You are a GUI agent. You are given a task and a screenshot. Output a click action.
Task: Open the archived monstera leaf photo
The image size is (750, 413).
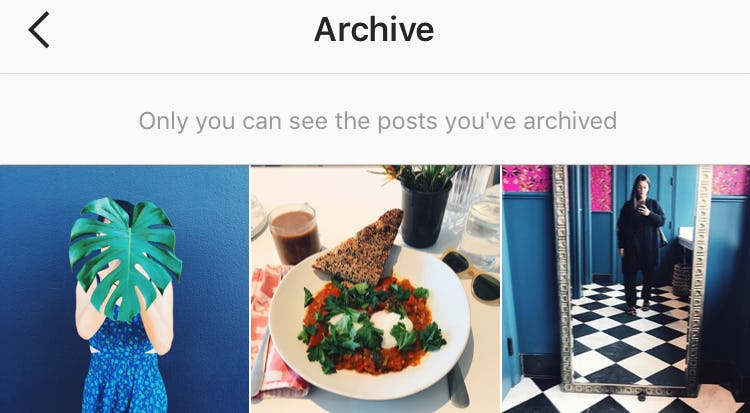[124, 289]
